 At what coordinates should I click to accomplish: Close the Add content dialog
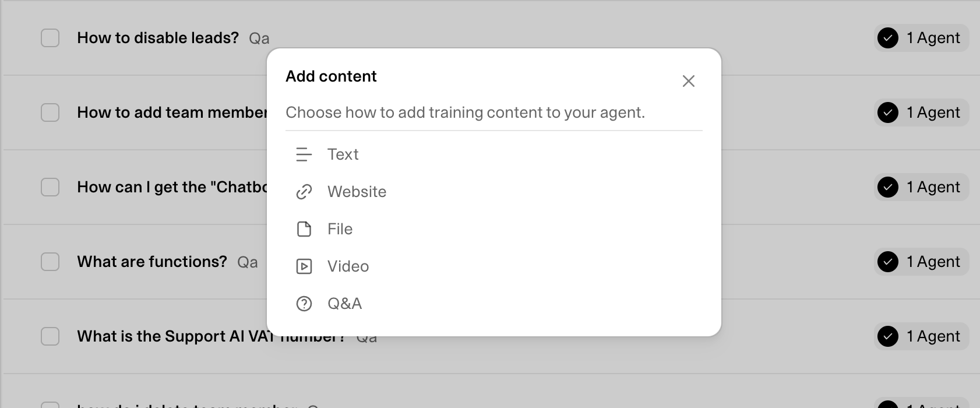(689, 81)
